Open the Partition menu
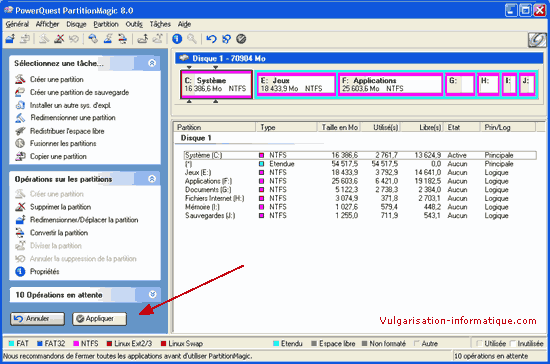 (106, 24)
